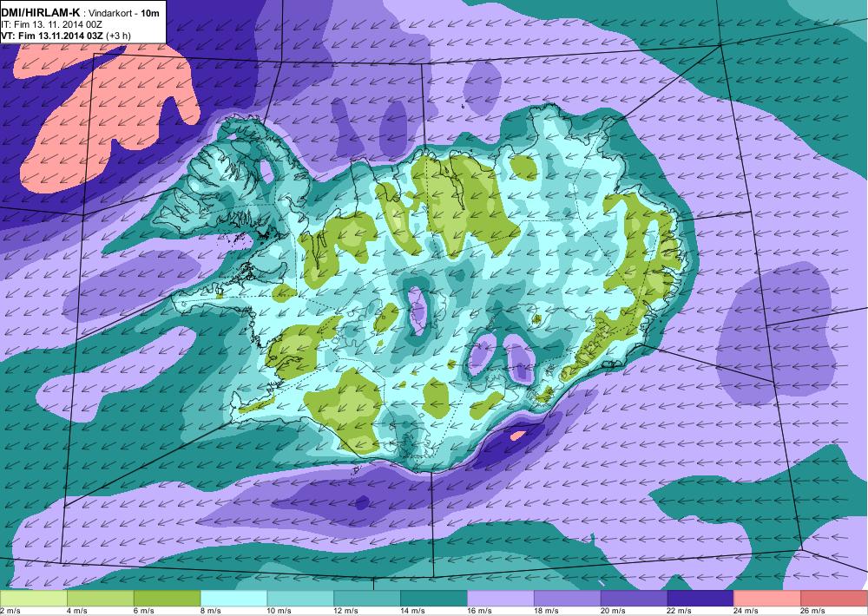Pick the salmon pink swatch above '24 m/s'

(767, 599)
